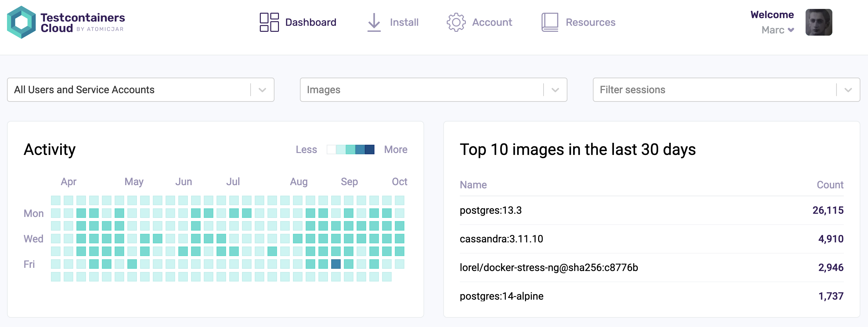This screenshot has width=868, height=327.
Task: Click Marc's profile picture
Action: click(x=819, y=22)
